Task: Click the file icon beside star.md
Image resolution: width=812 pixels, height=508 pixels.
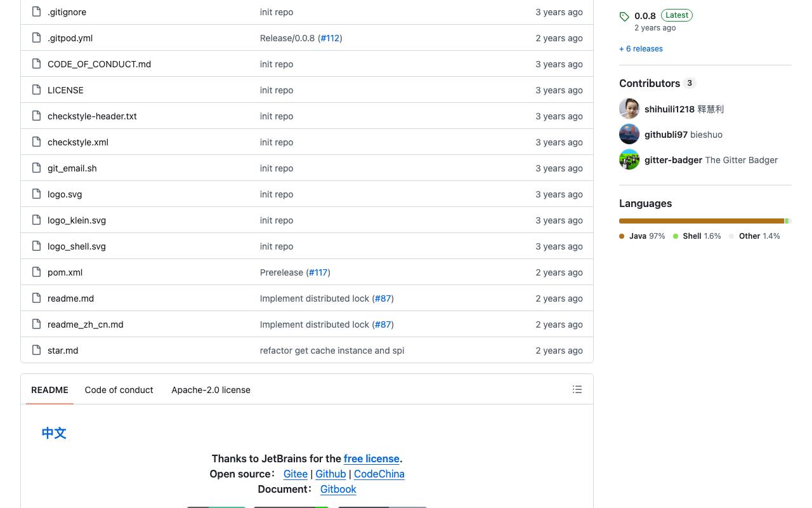Action: 37,350
